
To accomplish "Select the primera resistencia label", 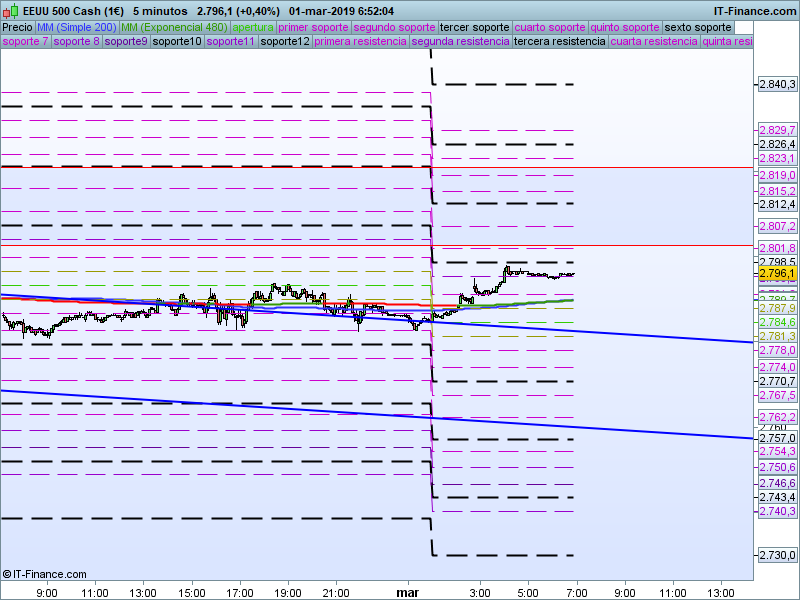I will click(359, 42).
